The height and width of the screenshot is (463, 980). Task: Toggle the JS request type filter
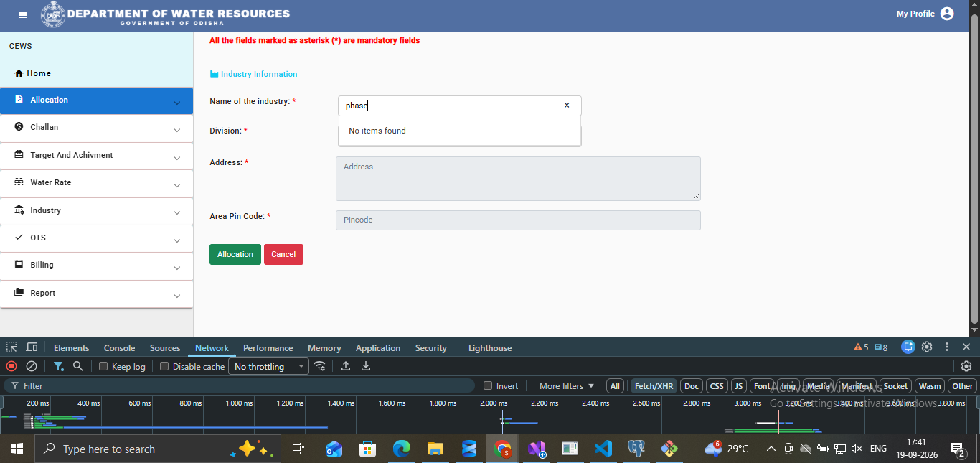739,386
